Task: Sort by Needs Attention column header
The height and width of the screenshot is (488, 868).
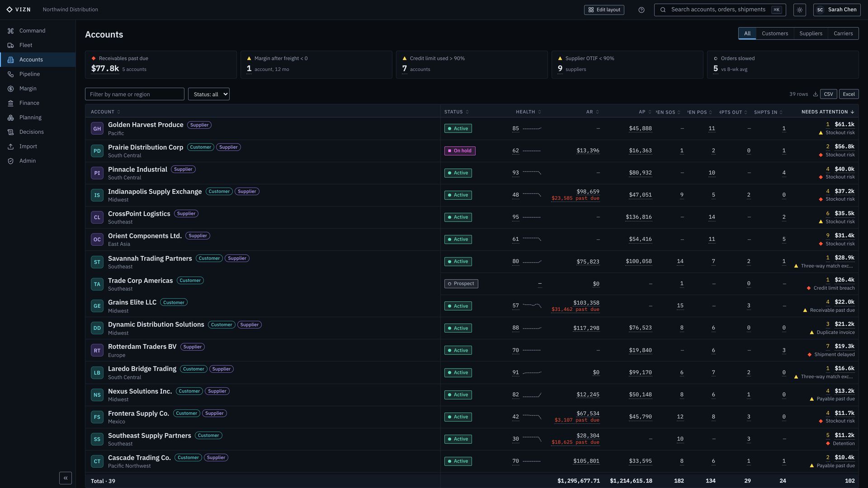Action: point(828,112)
